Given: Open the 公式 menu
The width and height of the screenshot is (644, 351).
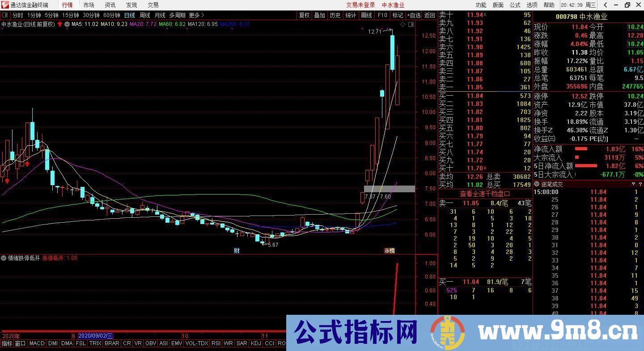Looking at the screenshot, I should (x=515, y=5).
